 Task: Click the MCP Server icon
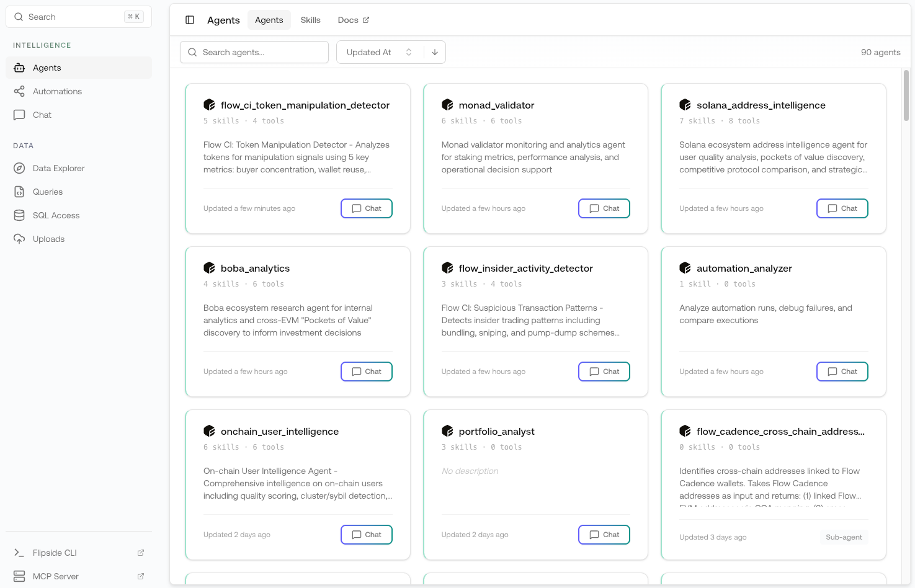click(x=19, y=576)
